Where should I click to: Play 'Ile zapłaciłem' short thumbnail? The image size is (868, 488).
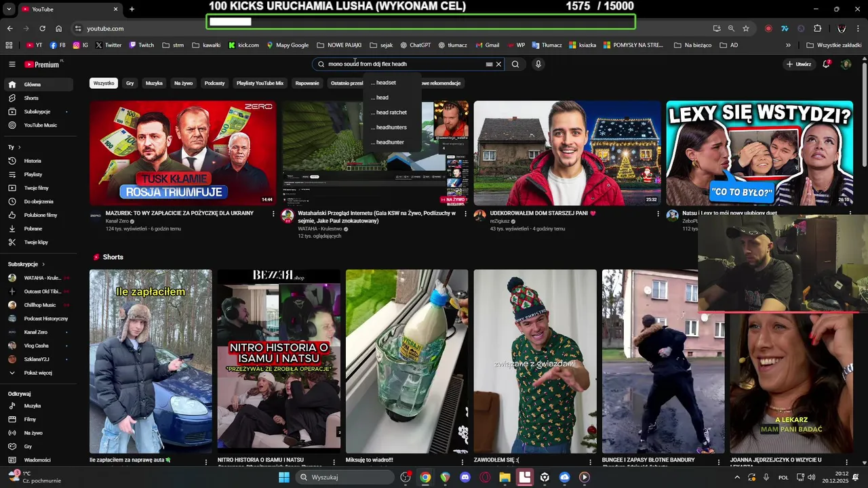(x=151, y=361)
